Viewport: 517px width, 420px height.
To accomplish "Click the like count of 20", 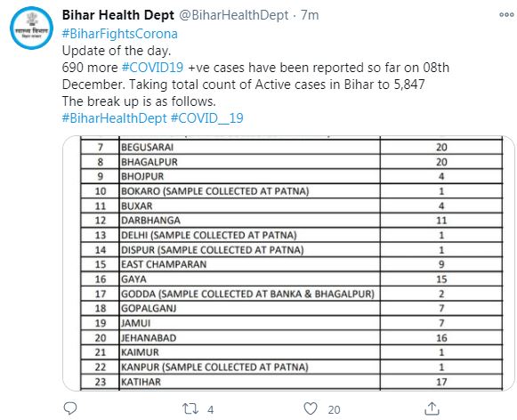I will coord(334,410).
